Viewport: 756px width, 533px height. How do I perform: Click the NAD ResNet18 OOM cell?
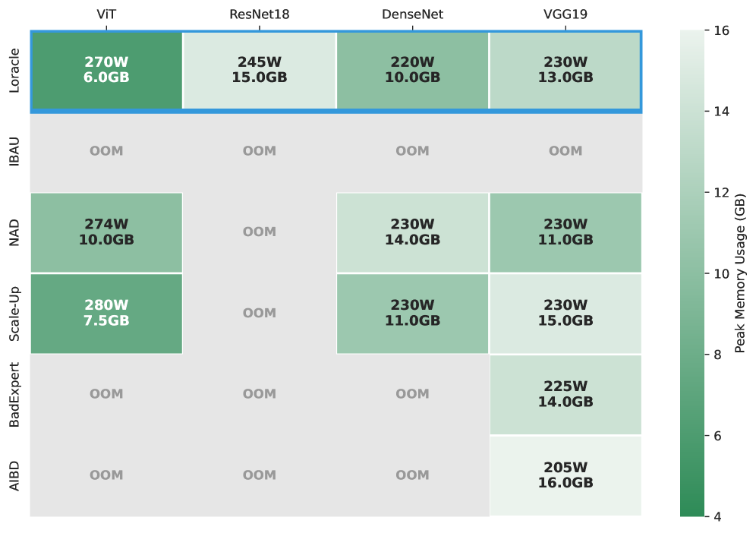[x=260, y=232]
